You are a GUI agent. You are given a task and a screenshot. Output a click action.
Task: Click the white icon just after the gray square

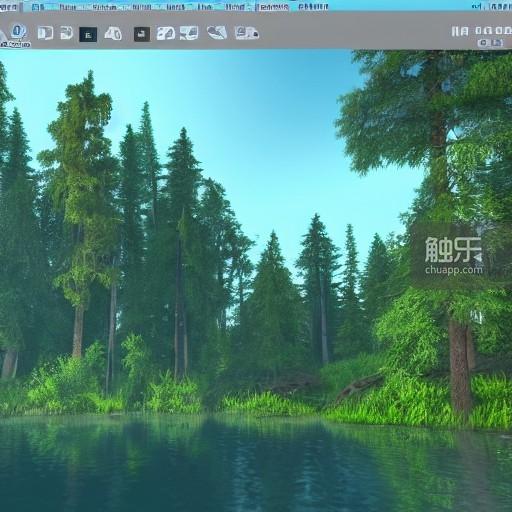pyautogui.click(x=166, y=33)
